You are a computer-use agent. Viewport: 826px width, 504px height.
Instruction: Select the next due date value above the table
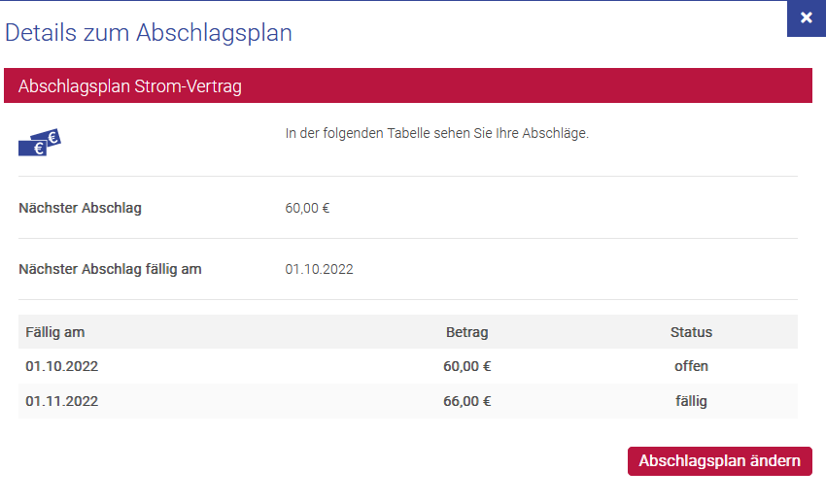(x=319, y=269)
